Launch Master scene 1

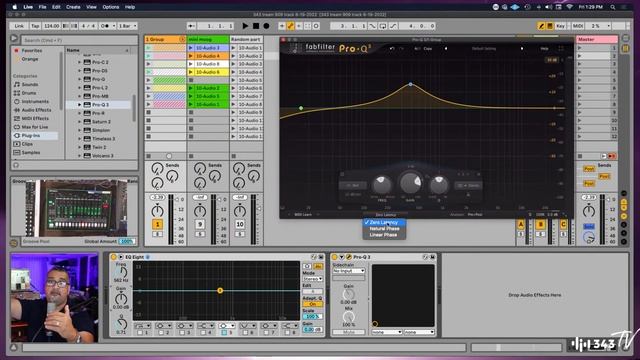(580, 48)
